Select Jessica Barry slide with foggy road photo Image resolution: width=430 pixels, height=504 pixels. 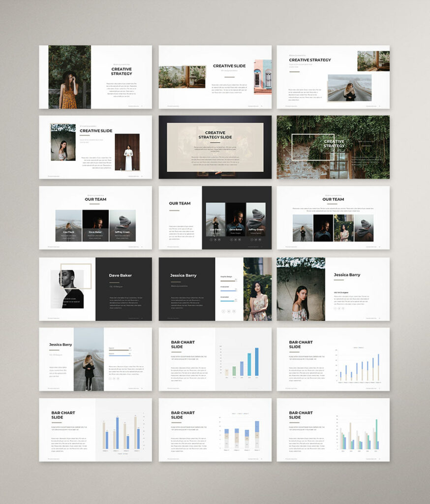(95, 359)
